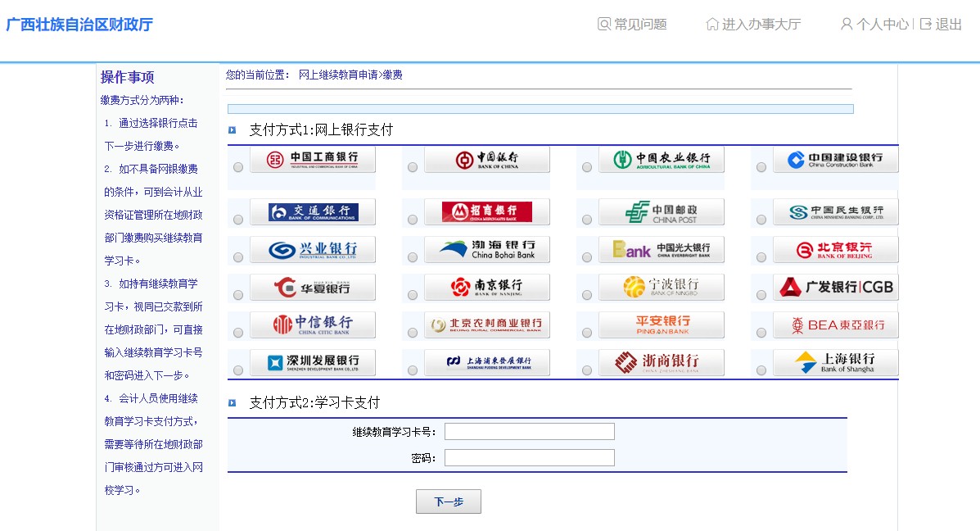980x531 pixels.
Task: Select the ICBC (中国工商银行) bank logo
Action: coord(313,158)
